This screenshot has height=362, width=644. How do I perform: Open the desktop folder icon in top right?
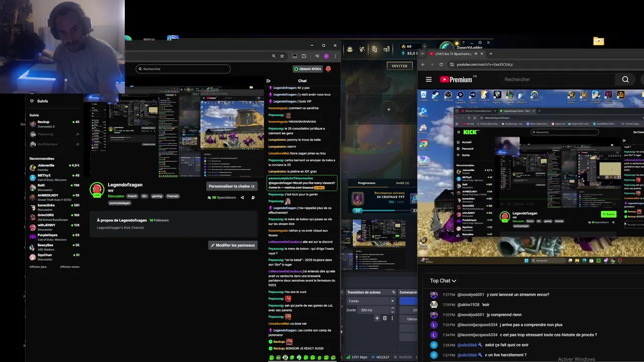point(598,41)
